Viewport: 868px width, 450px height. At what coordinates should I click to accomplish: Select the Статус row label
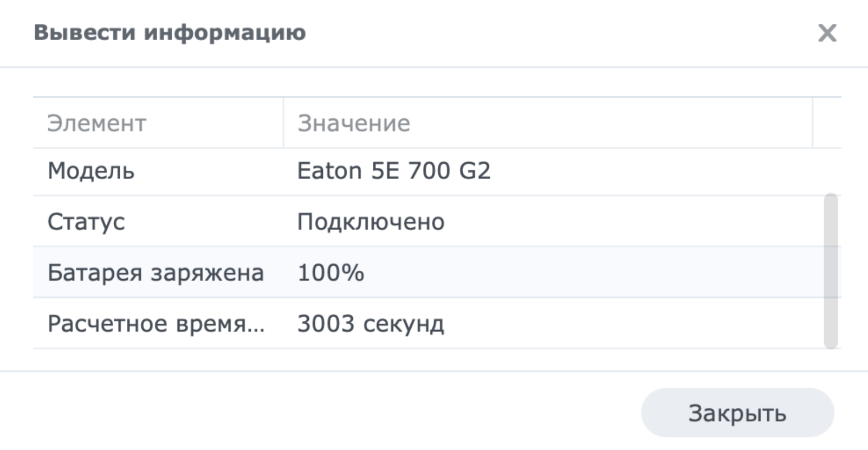(86, 222)
